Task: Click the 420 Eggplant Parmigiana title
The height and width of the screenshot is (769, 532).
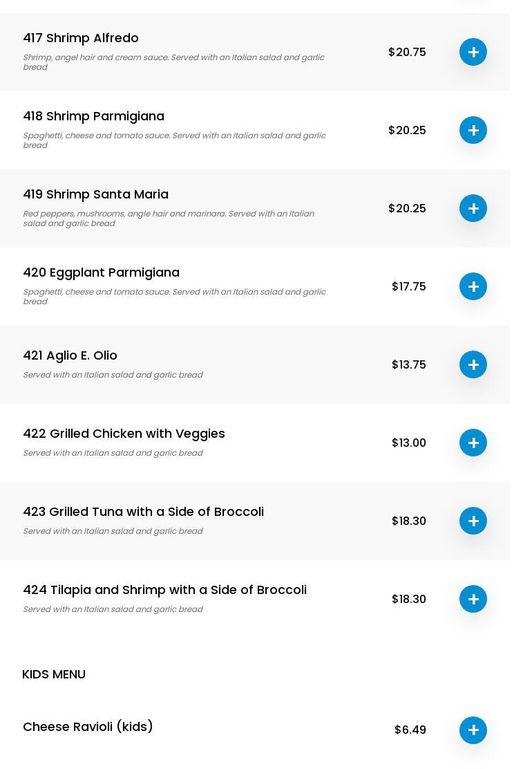Action: click(101, 272)
